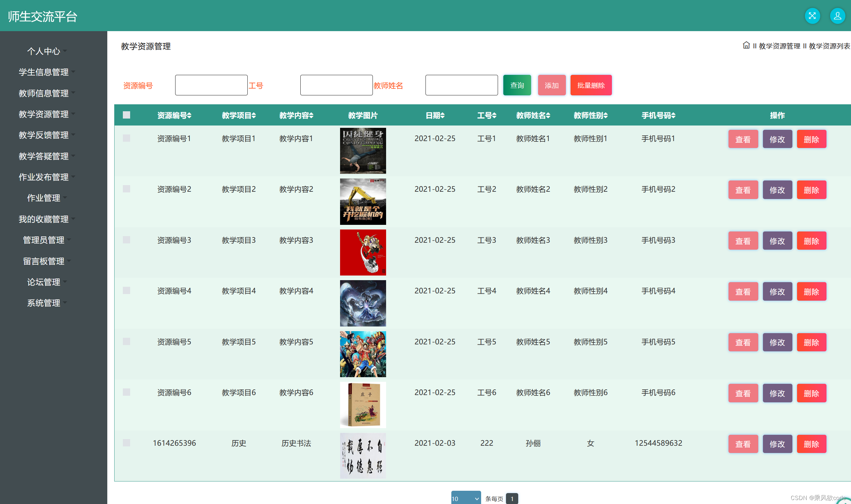Open 教学反馈管理 in the sidebar
This screenshot has height=504, width=851.
44,135
